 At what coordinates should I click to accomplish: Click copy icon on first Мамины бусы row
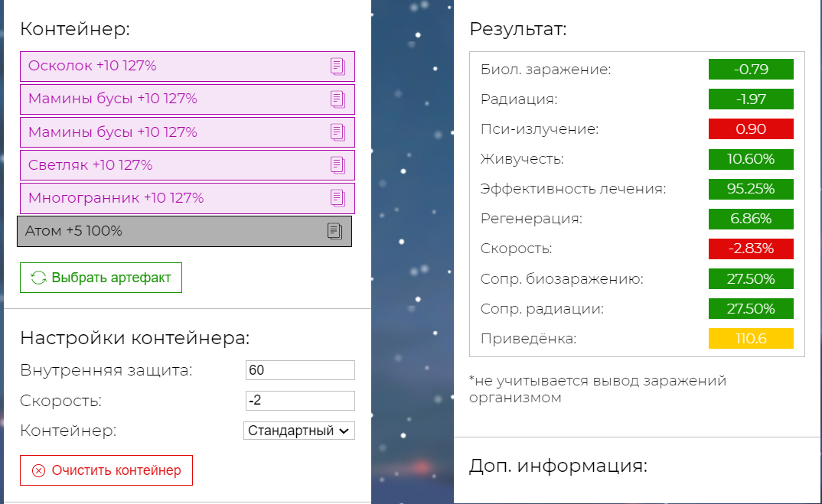[338, 99]
